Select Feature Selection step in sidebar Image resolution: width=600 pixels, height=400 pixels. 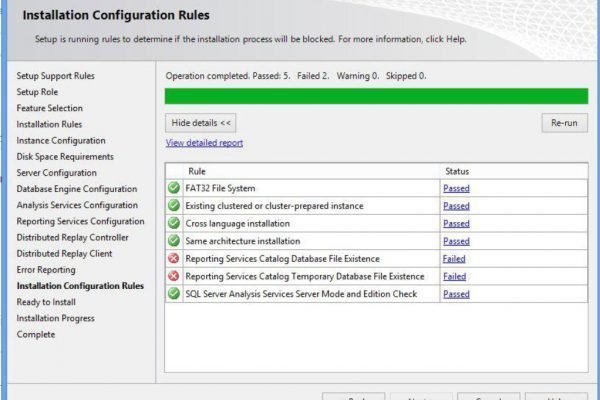[x=50, y=108]
